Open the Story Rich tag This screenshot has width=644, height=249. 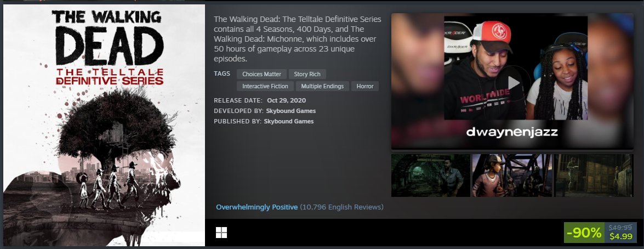coord(307,74)
